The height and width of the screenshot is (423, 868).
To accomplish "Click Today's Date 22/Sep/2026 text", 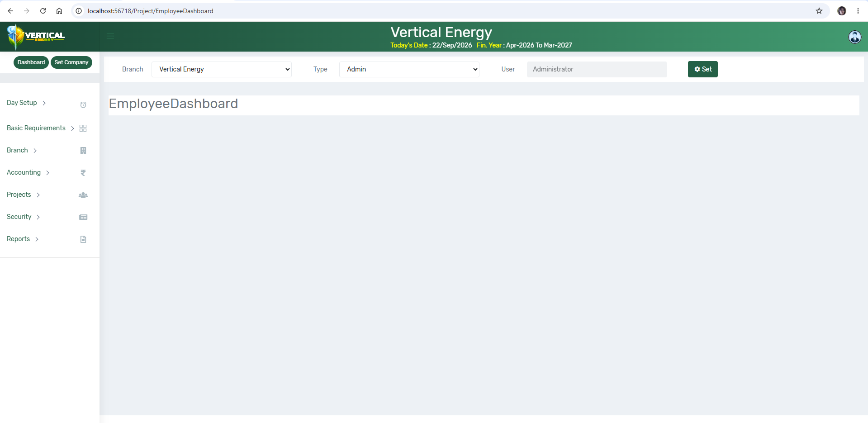I will pyautogui.click(x=431, y=45).
